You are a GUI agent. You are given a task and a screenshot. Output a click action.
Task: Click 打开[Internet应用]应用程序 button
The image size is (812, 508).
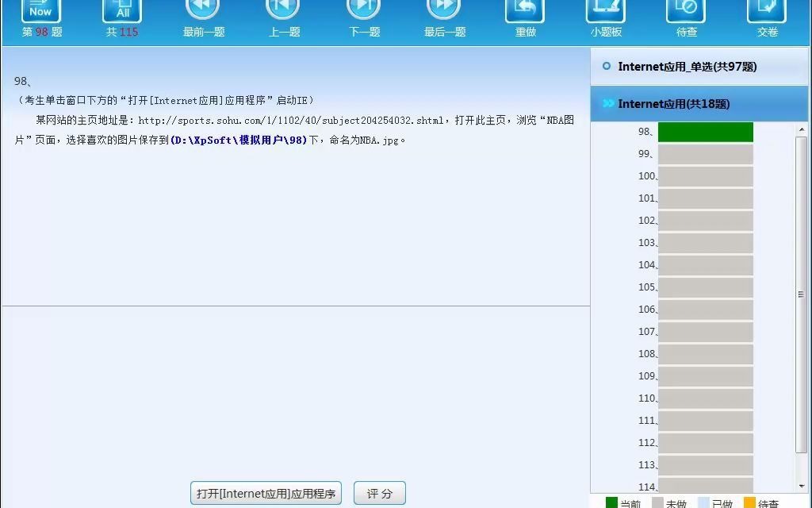(266, 493)
